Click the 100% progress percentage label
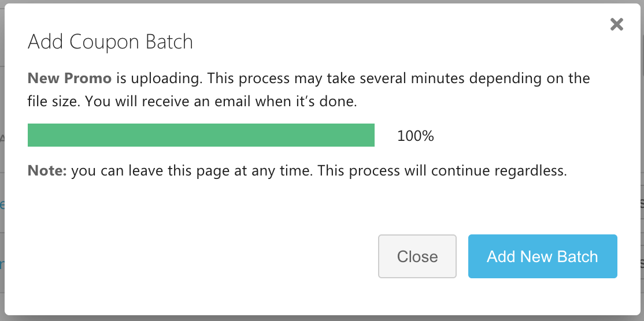 click(x=415, y=136)
